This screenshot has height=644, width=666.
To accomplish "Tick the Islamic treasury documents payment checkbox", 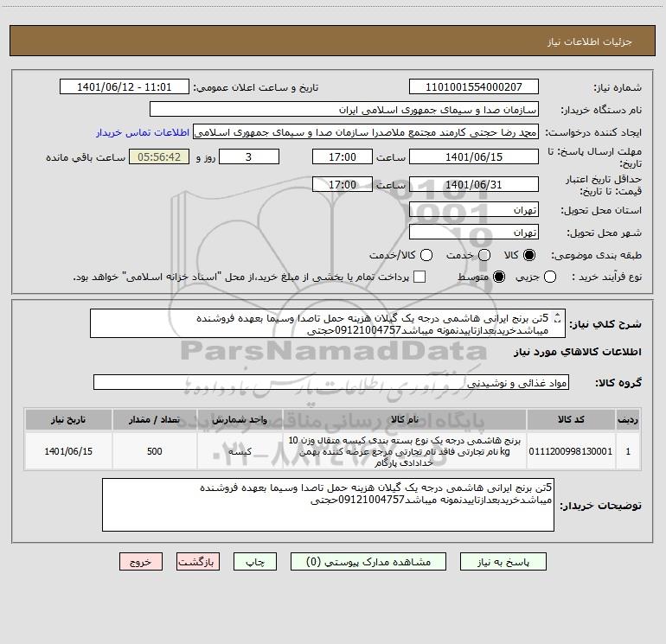I will [419, 277].
